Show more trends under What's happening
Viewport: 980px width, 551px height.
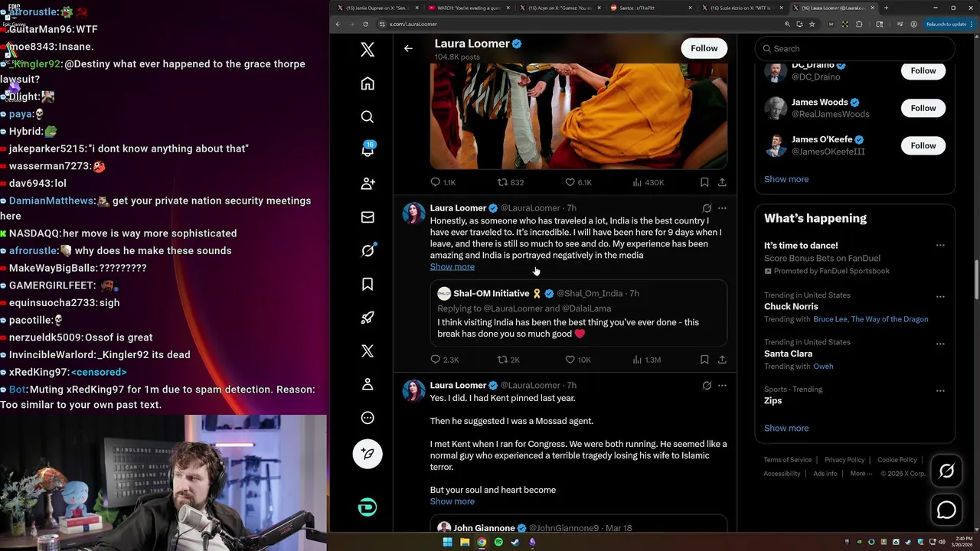(x=786, y=429)
